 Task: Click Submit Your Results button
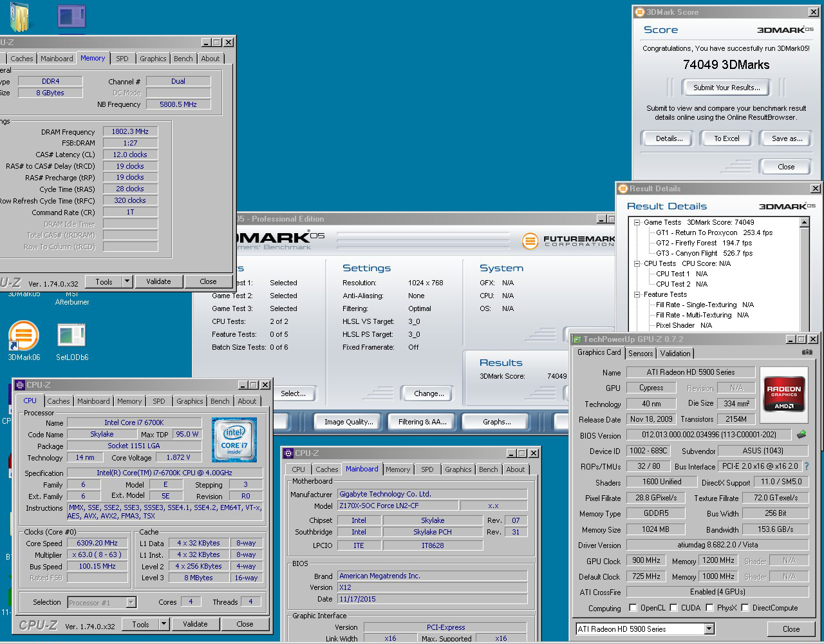pos(726,88)
